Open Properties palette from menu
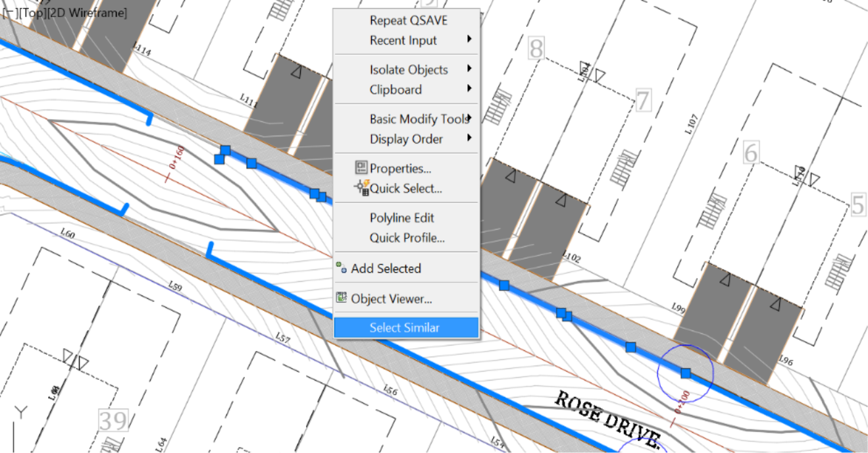The width and height of the screenshot is (868, 453). (407, 169)
